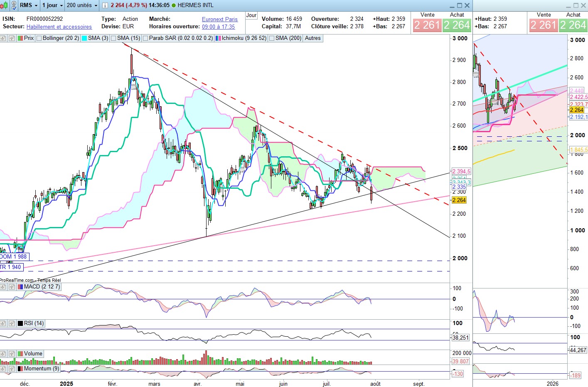Click the move-up arrow beside MACD label
The width and height of the screenshot is (588, 387).
tap(12, 287)
